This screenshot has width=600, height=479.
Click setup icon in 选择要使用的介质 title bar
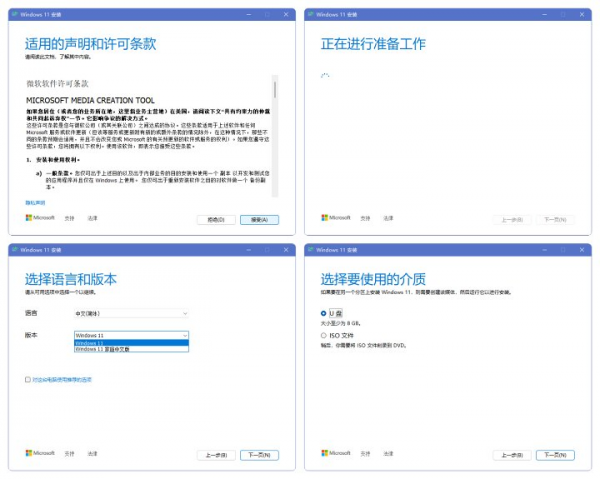[x=311, y=249]
